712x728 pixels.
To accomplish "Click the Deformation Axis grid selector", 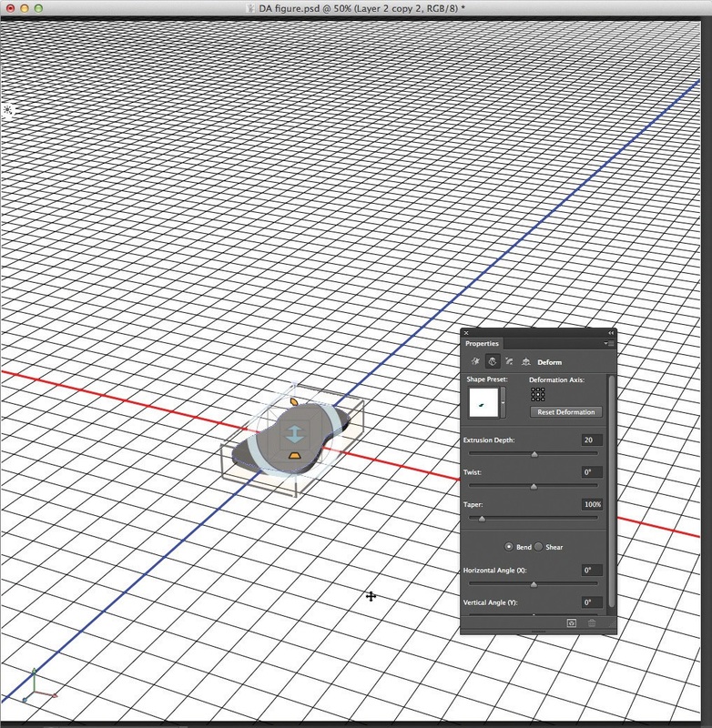I will [x=538, y=394].
